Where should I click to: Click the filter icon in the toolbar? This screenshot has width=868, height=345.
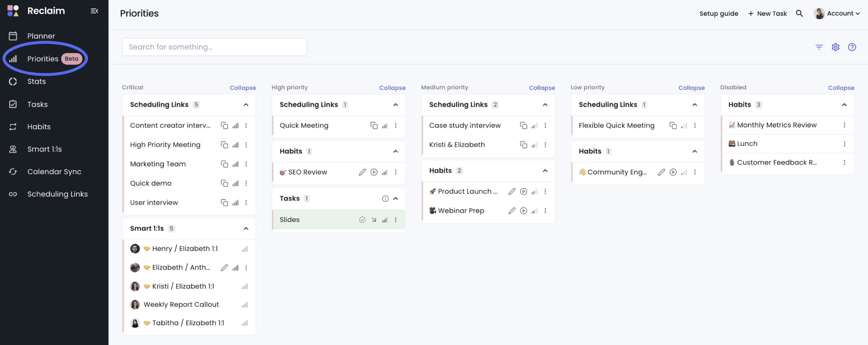pos(819,47)
